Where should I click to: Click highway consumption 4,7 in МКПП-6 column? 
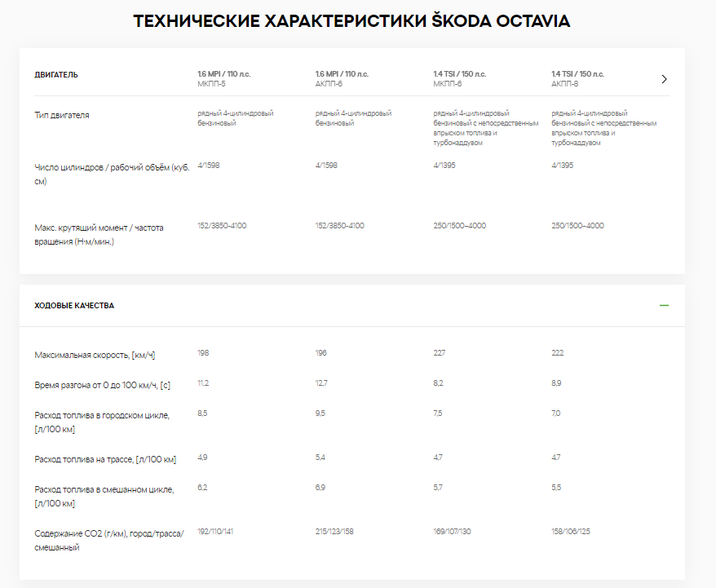[x=438, y=457]
